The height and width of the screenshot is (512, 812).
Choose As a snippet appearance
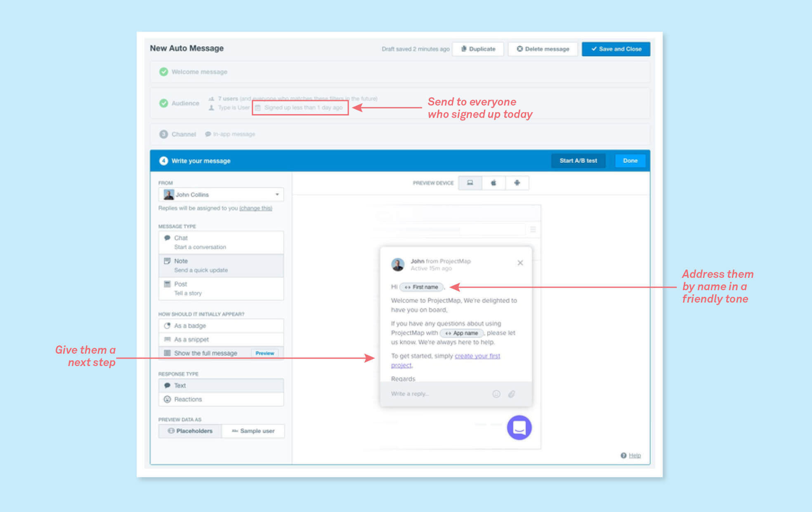(x=221, y=339)
